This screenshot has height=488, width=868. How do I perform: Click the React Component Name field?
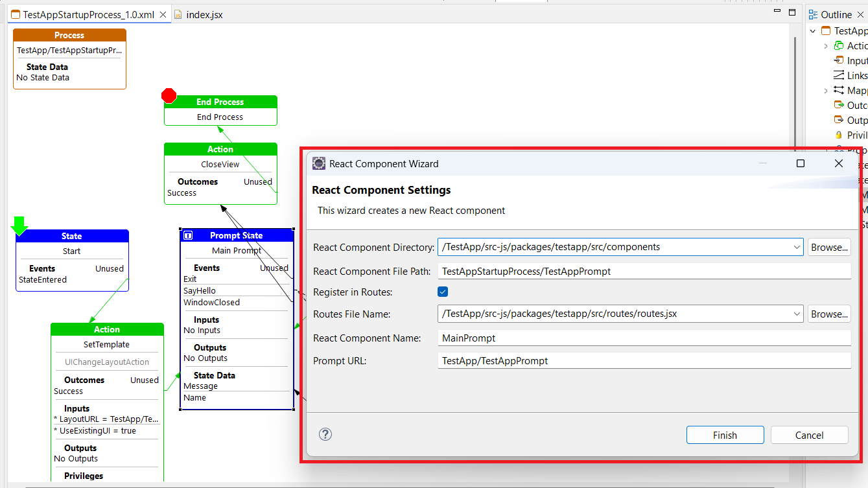pyautogui.click(x=644, y=338)
